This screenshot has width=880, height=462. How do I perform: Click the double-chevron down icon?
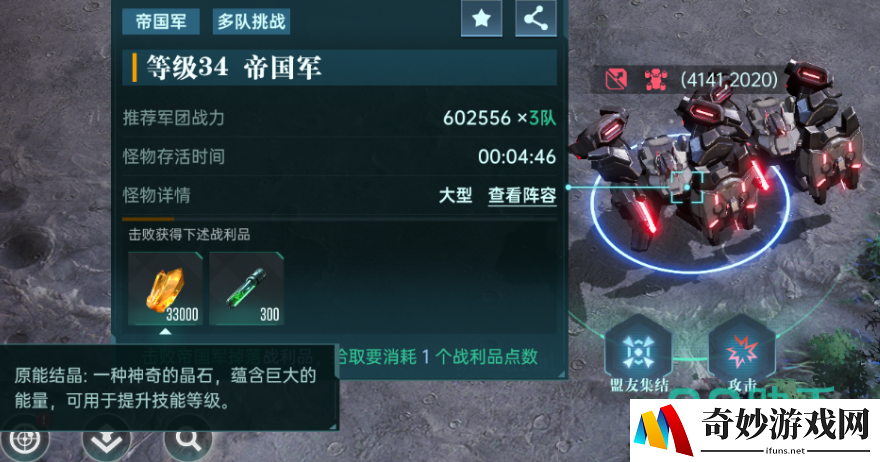point(107,442)
